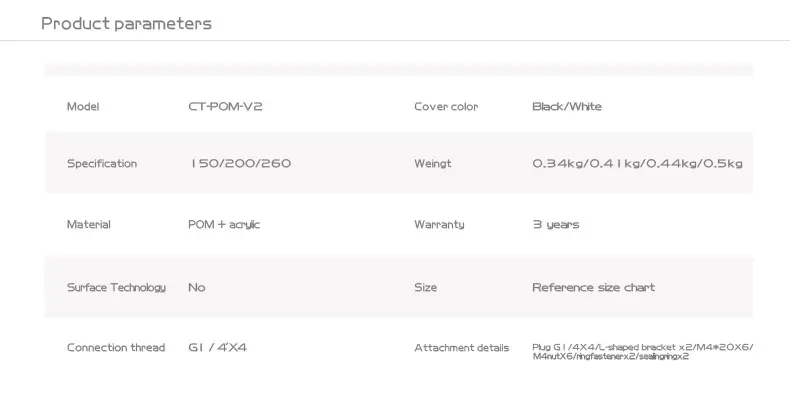This screenshot has width=790, height=402.
Task: Click the 3 years warranty value
Action: (556, 225)
